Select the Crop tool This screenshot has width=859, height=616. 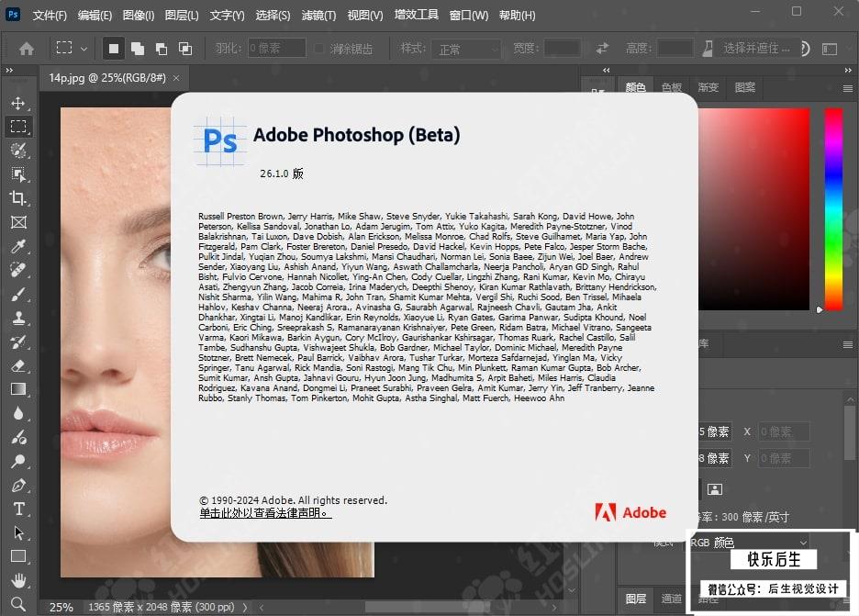18,198
